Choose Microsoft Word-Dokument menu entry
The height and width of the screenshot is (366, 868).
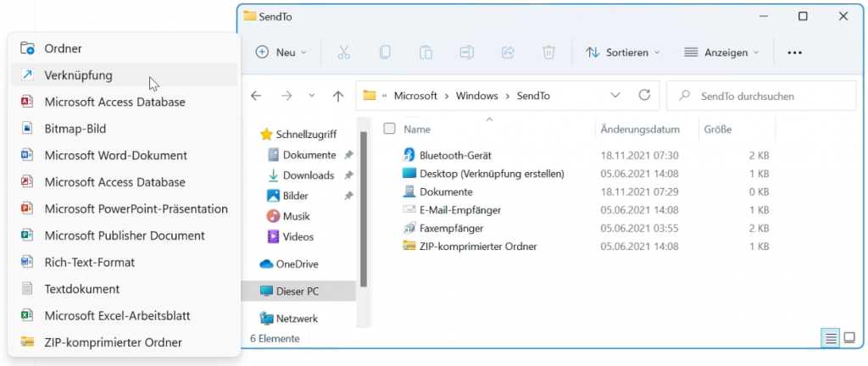[124, 155]
